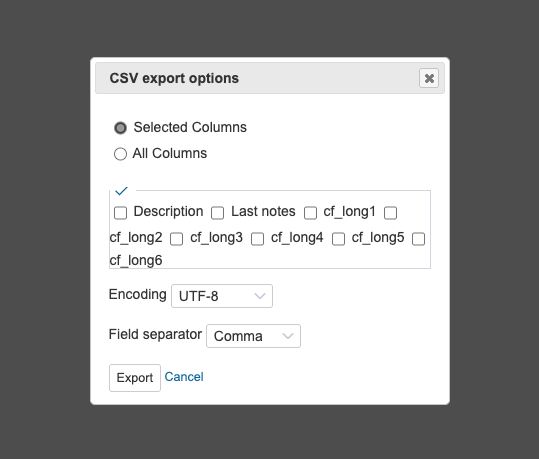This screenshot has width=539, height=459.
Task: Open the Encoding UTF-8 dropdown
Action: [222, 296]
